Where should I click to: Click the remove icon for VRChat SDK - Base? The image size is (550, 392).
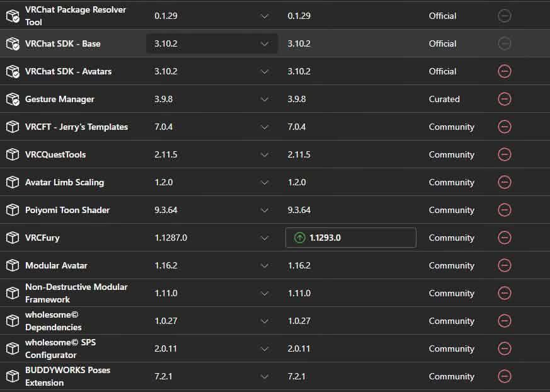tap(505, 43)
